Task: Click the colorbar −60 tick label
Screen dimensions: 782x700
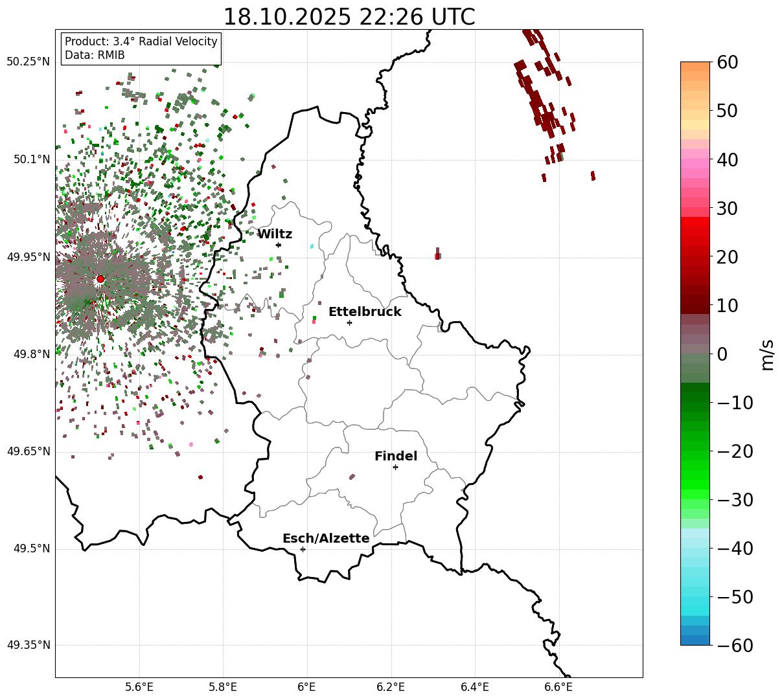Action: (735, 646)
